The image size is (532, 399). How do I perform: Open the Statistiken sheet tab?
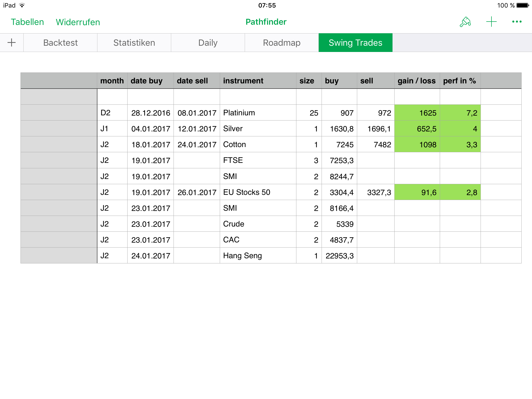(134, 43)
